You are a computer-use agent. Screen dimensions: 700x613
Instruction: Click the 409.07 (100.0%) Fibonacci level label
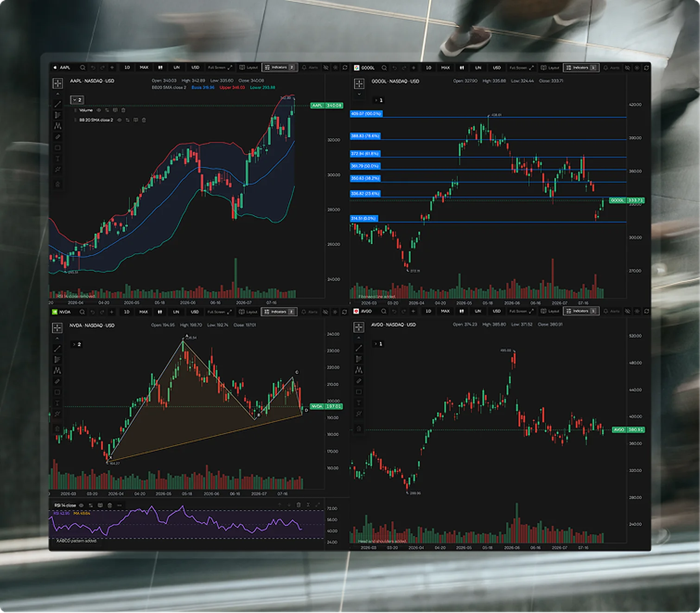tap(366, 114)
